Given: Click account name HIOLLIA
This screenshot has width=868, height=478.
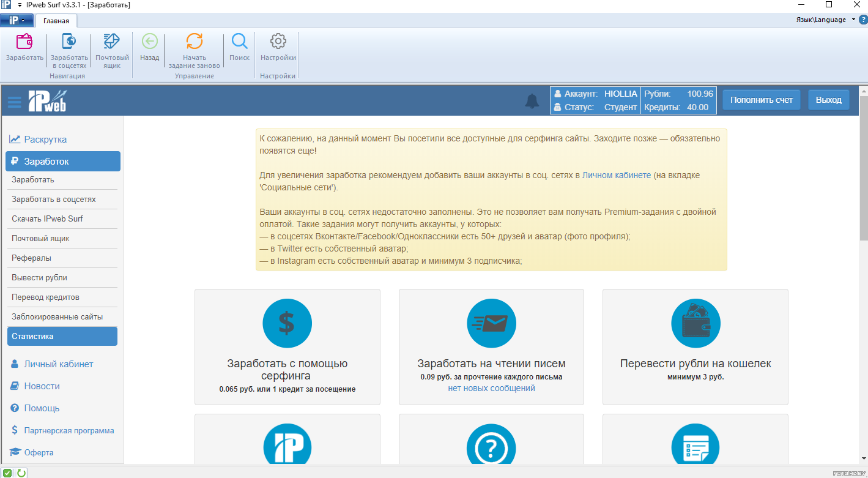Looking at the screenshot, I should point(621,94).
